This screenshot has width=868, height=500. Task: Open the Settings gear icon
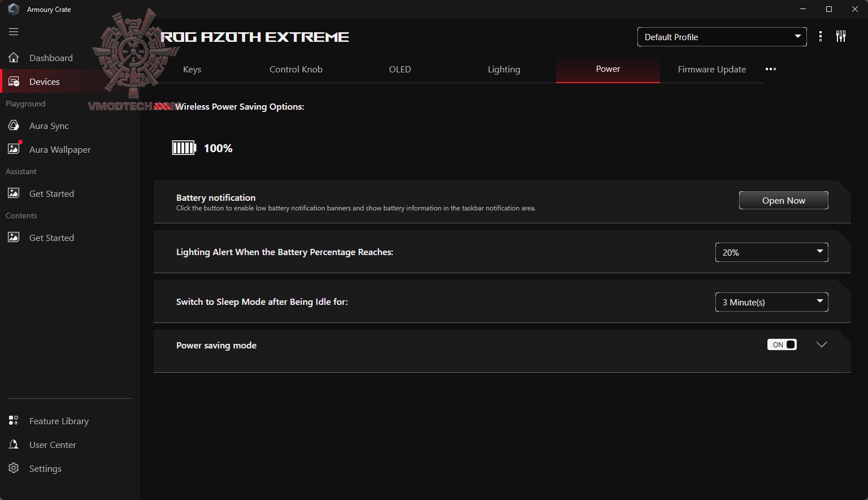point(14,468)
